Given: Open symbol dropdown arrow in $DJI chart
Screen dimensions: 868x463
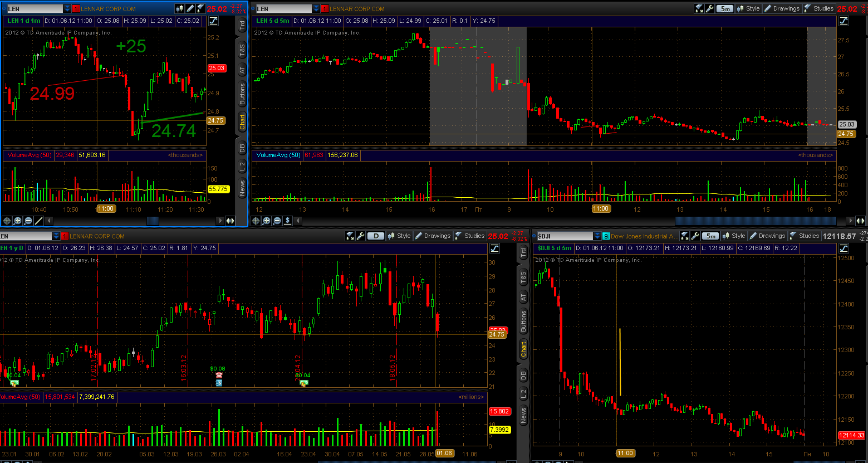Looking at the screenshot, I should [x=597, y=236].
